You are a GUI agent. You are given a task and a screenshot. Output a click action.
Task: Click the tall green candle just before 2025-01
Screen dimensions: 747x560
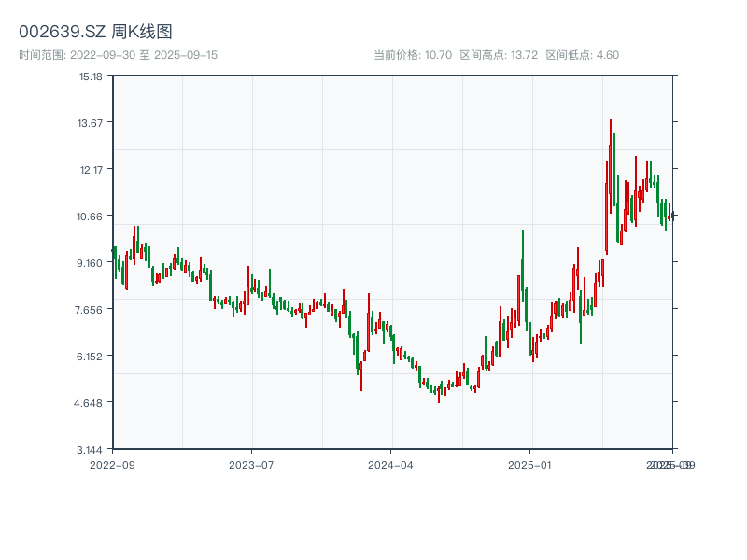click(x=523, y=266)
